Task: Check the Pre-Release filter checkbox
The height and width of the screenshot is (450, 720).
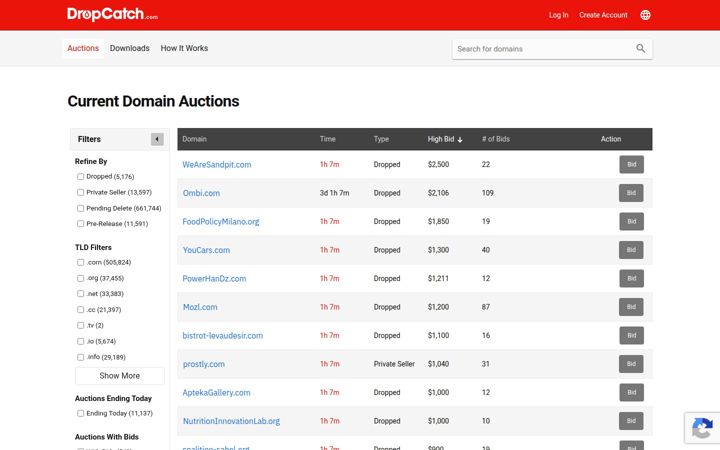Action: pyautogui.click(x=81, y=224)
